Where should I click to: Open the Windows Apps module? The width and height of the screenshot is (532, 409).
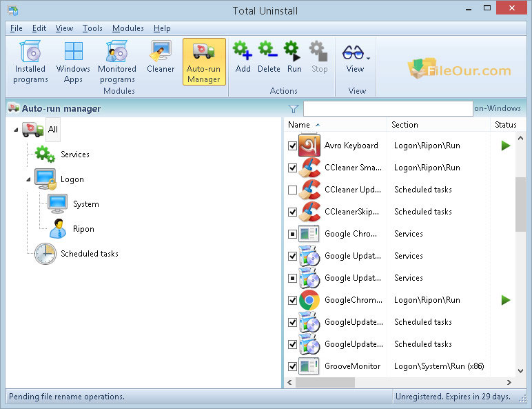pos(73,62)
